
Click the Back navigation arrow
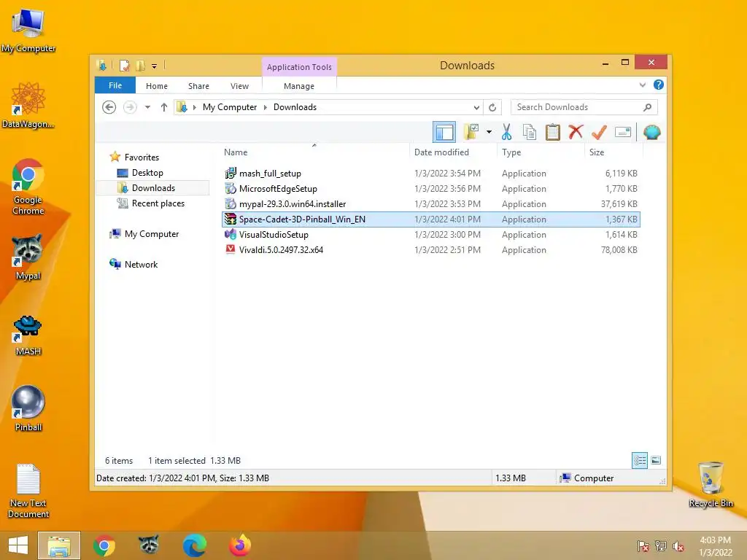[109, 107]
